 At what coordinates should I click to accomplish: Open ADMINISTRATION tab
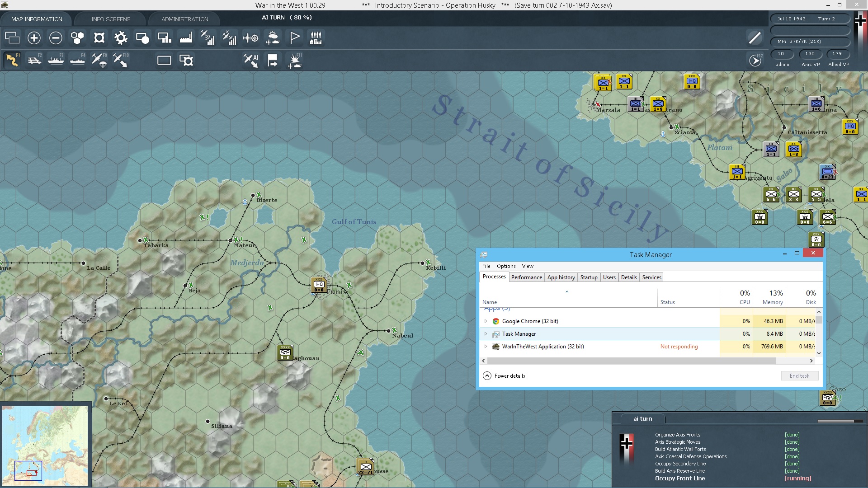click(x=185, y=19)
